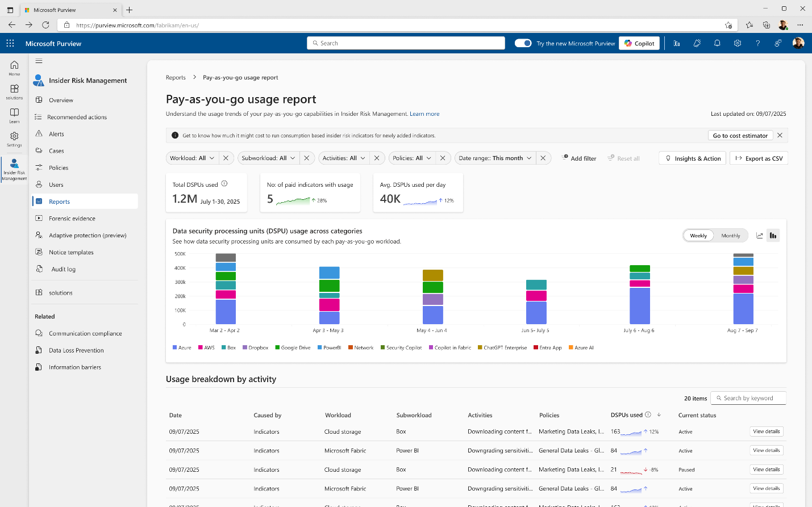
Task: View details for the first Box row
Action: tap(766, 431)
